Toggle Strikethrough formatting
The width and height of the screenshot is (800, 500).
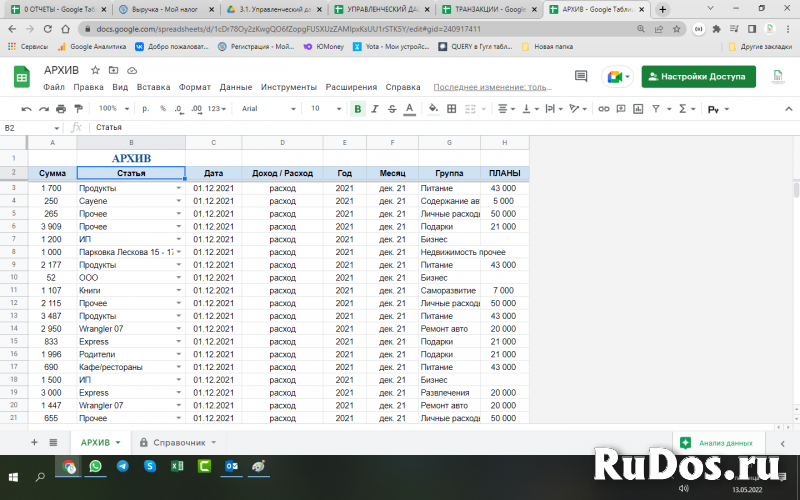point(390,108)
